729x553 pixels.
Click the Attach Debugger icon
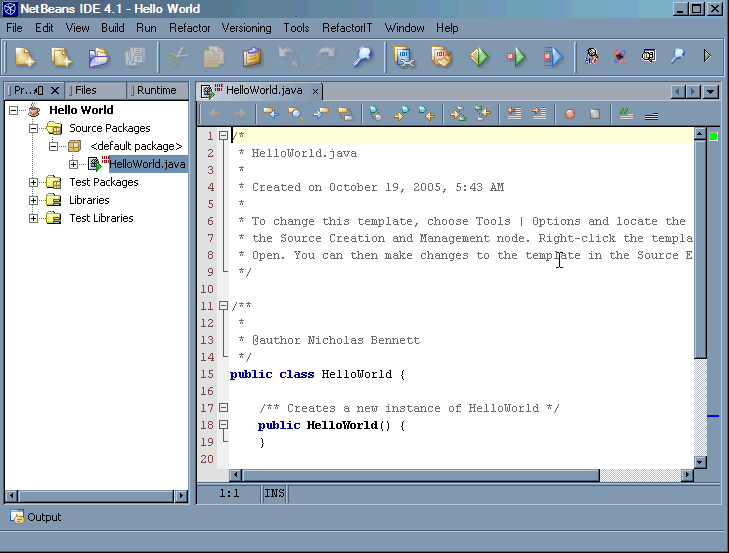[553, 57]
